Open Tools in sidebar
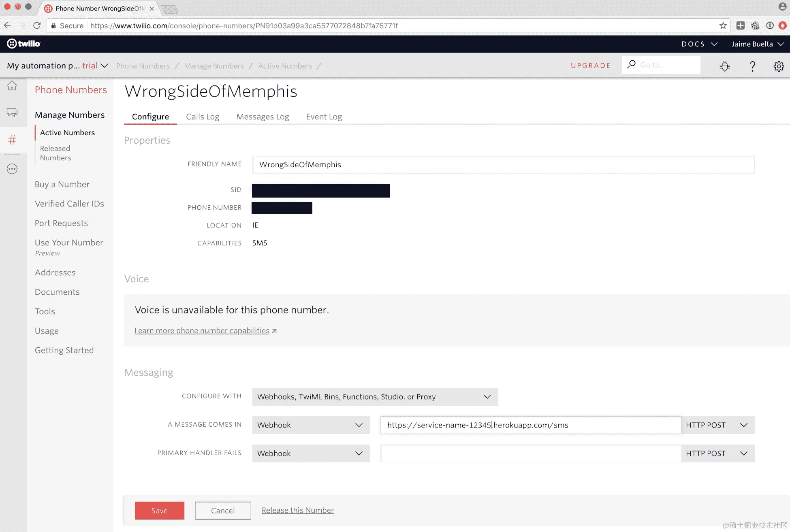This screenshot has height=532, width=790. pos(45,311)
